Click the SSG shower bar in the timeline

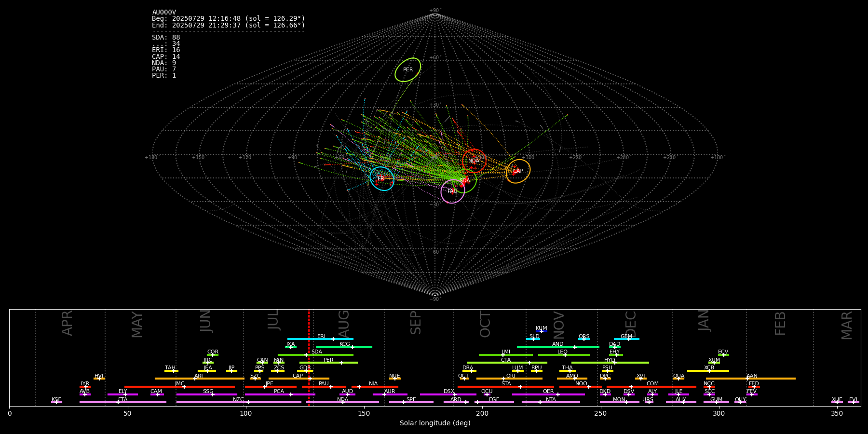coord(206,394)
